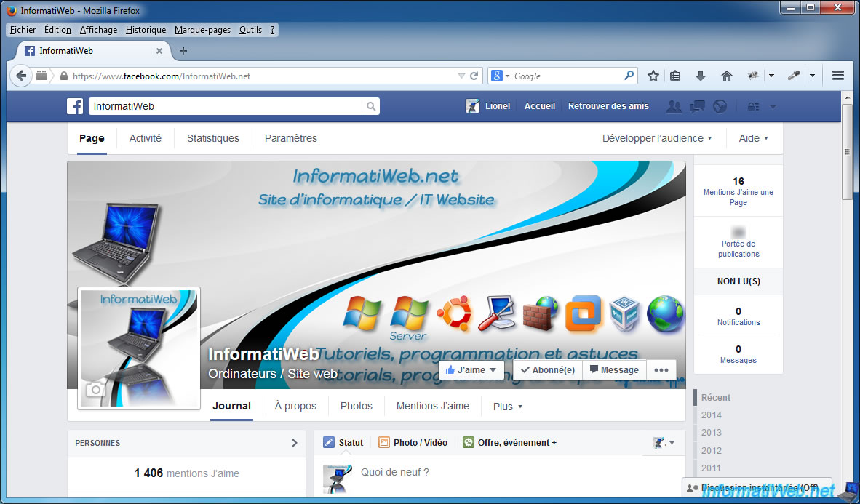Close the InformatiWeb browser tab
This screenshot has height=504, width=860.
(x=159, y=51)
